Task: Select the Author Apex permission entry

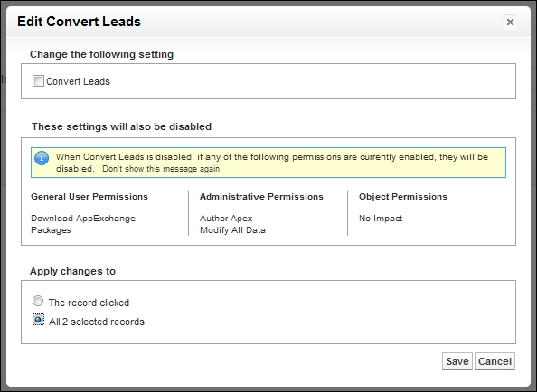Action: pos(226,219)
